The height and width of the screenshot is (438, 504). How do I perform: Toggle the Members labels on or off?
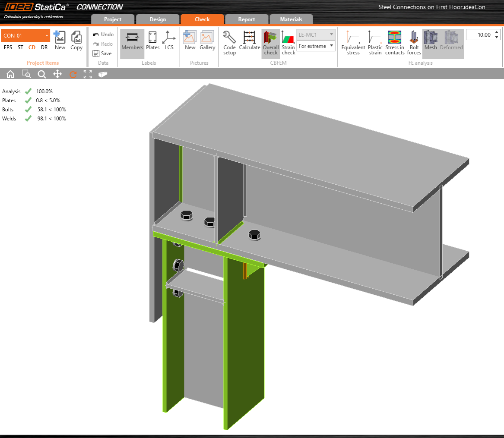coord(132,42)
